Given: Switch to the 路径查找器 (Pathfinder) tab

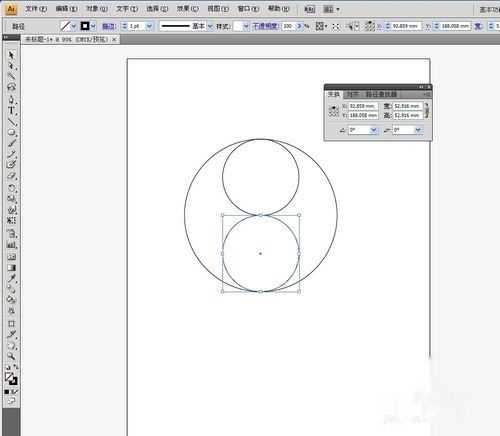Looking at the screenshot, I should pyautogui.click(x=382, y=95).
